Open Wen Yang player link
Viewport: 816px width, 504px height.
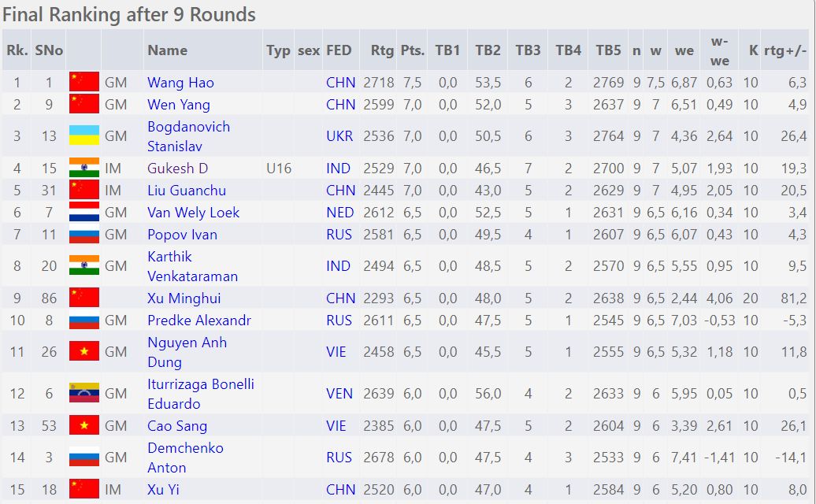(179, 105)
